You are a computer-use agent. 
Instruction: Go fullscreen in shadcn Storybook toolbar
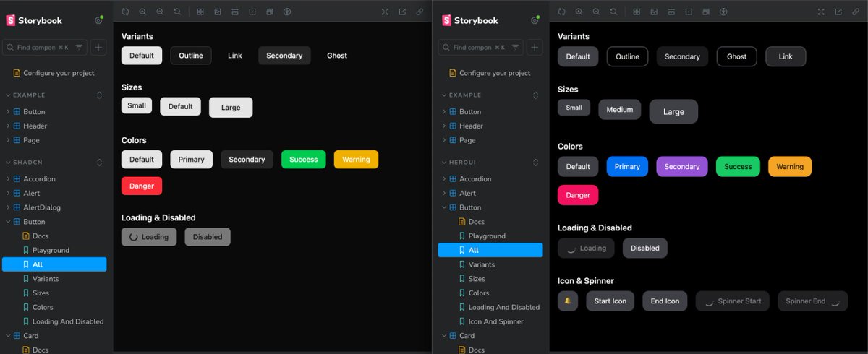click(385, 12)
